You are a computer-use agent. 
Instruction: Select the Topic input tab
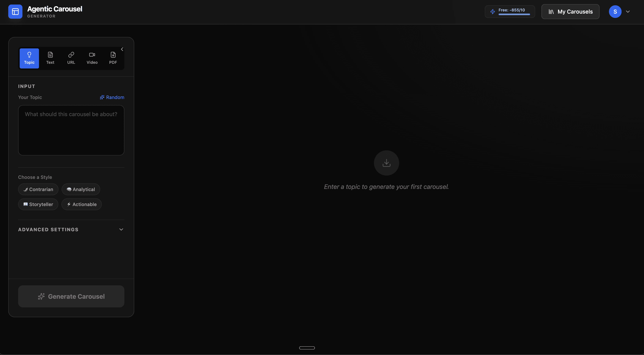tap(29, 58)
